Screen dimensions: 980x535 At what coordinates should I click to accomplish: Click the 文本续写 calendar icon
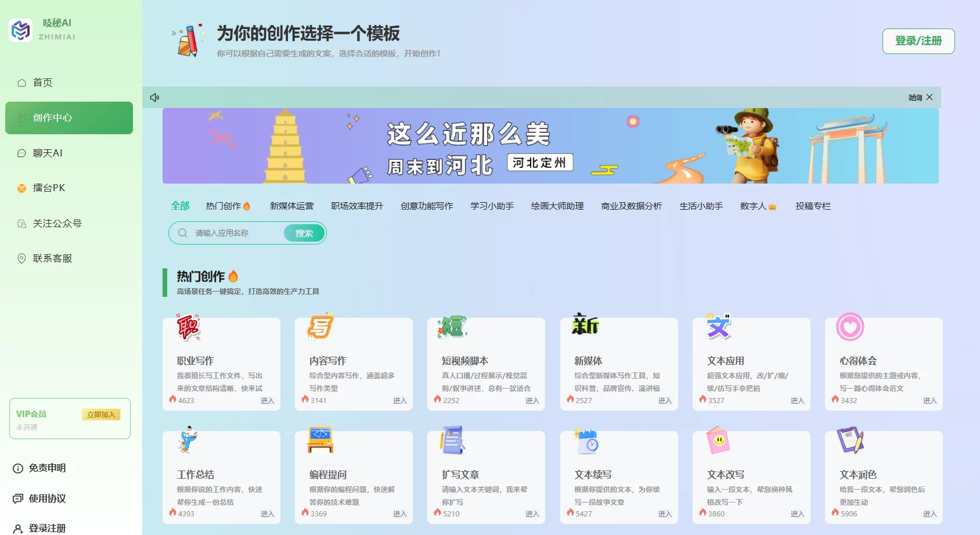tap(586, 441)
